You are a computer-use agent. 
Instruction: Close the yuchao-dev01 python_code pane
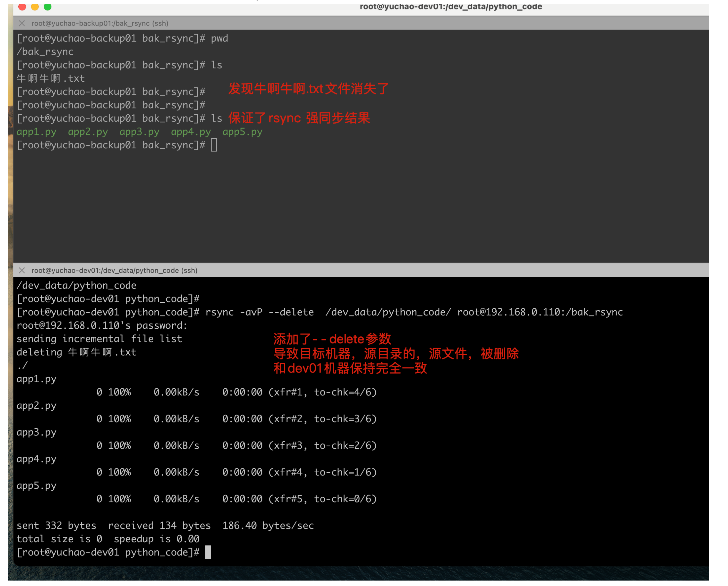pos(22,270)
